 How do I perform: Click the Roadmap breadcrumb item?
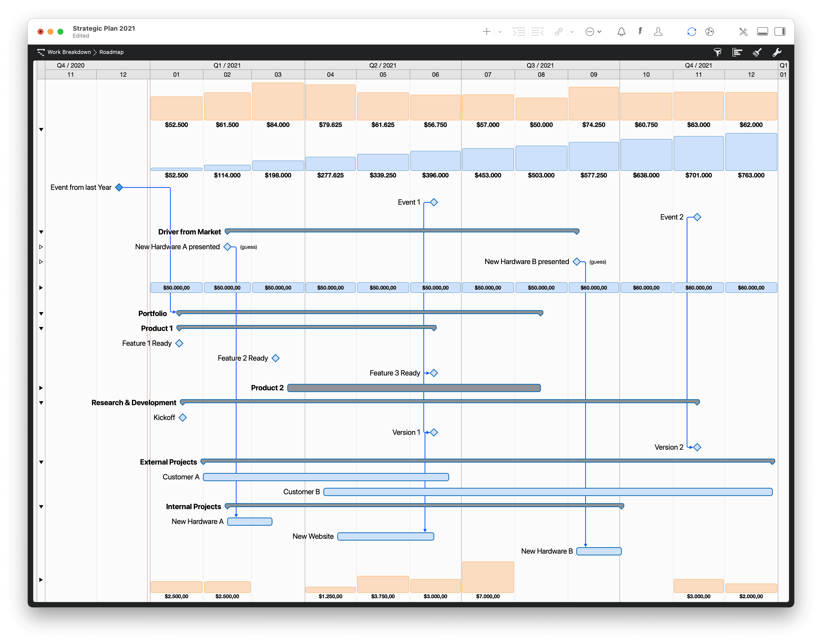(111, 52)
